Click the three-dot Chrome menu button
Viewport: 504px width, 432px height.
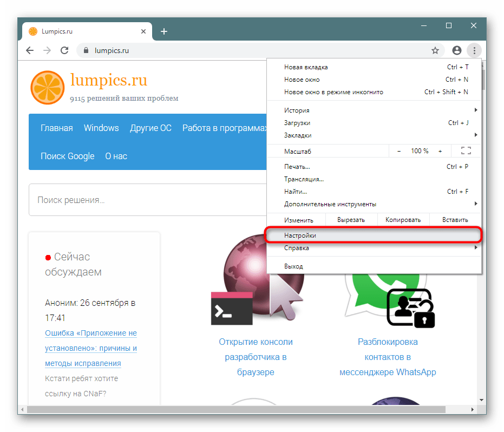point(474,50)
